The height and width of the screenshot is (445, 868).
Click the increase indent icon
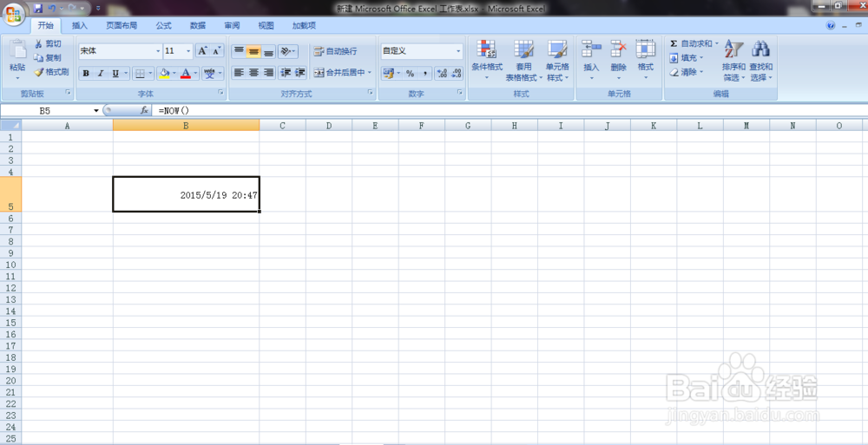click(300, 73)
